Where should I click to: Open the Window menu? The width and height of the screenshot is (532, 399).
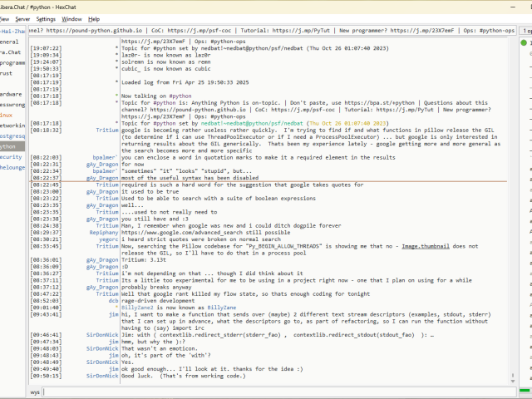pyautogui.click(x=72, y=18)
